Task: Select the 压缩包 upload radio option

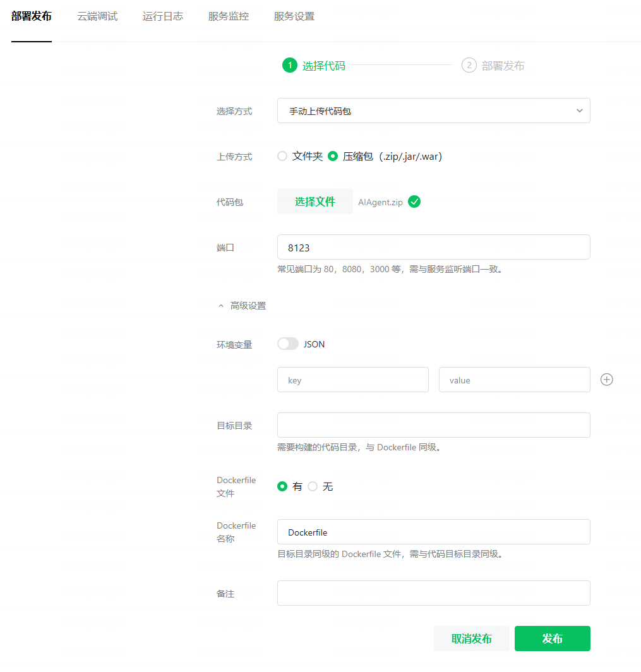Action: coord(333,157)
